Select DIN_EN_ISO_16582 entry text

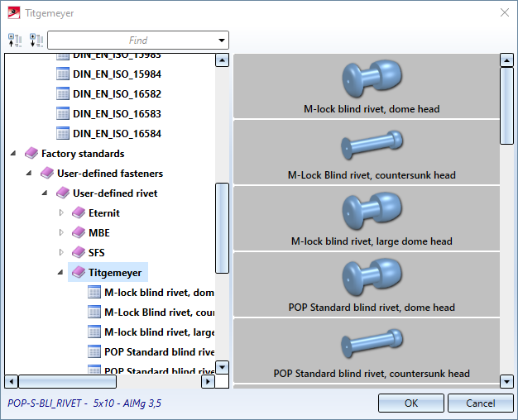pyautogui.click(x=117, y=94)
